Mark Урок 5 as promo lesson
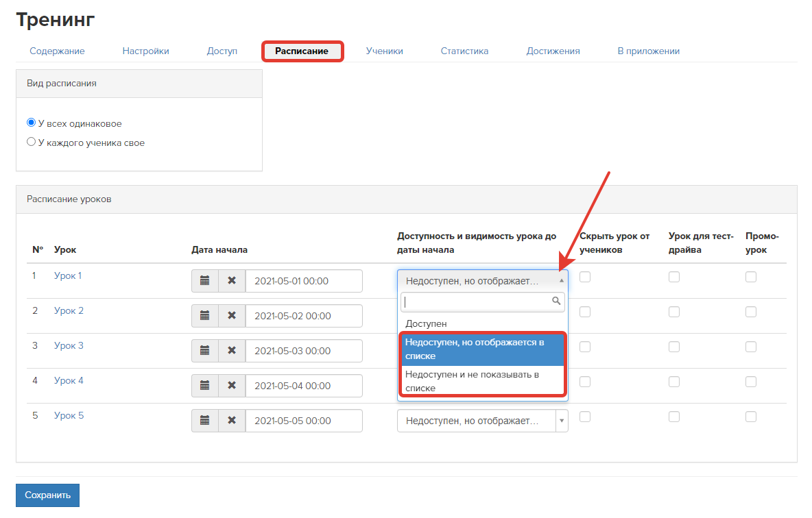Viewport: 812px width, 518px height. (751, 417)
